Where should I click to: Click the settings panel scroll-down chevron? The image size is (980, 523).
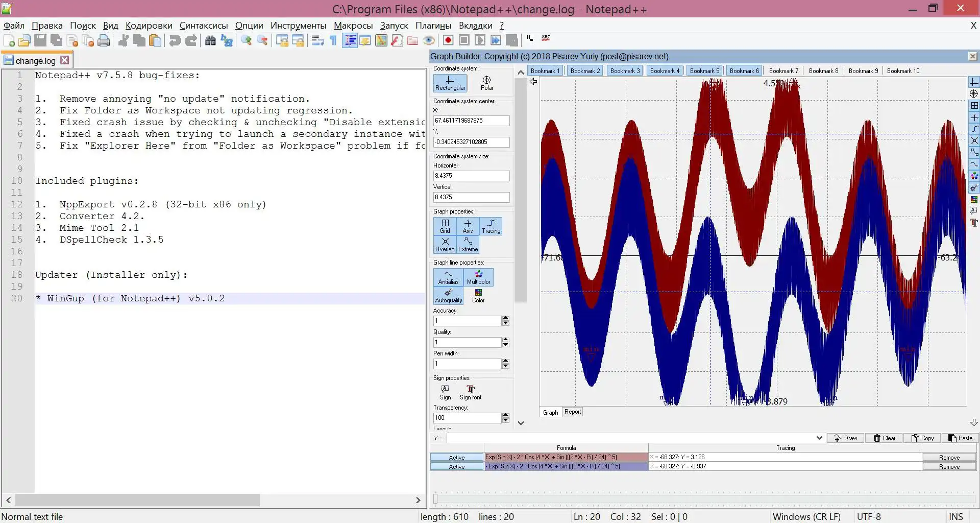coord(521,423)
